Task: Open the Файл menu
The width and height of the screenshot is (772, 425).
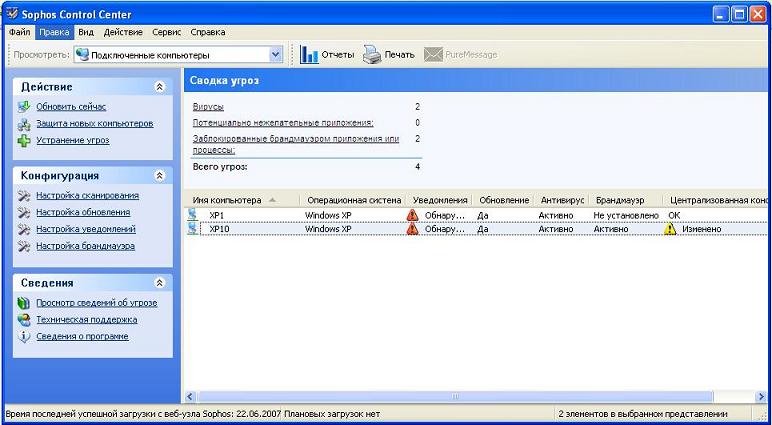Action: coord(20,32)
